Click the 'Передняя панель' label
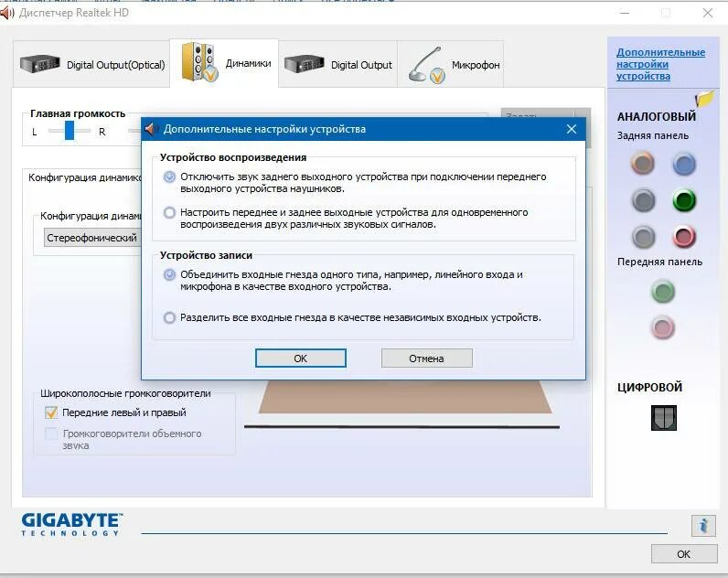 coord(659,262)
